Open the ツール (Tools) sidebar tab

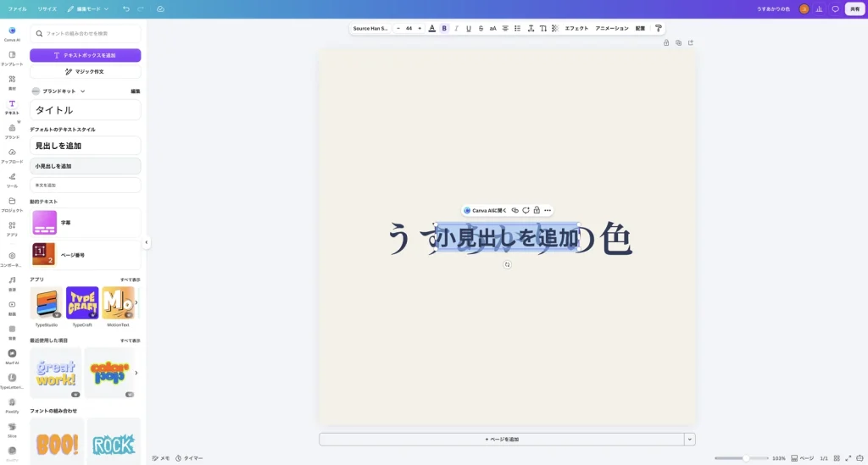coord(12,180)
